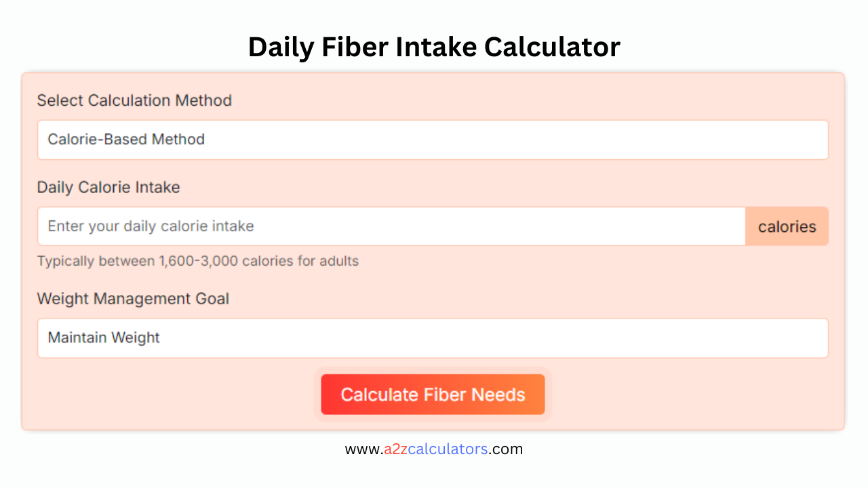The width and height of the screenshot is (868, 488).
Task: Click the Daily Fiber Intake Calculator title
Action: click(434, 47)
